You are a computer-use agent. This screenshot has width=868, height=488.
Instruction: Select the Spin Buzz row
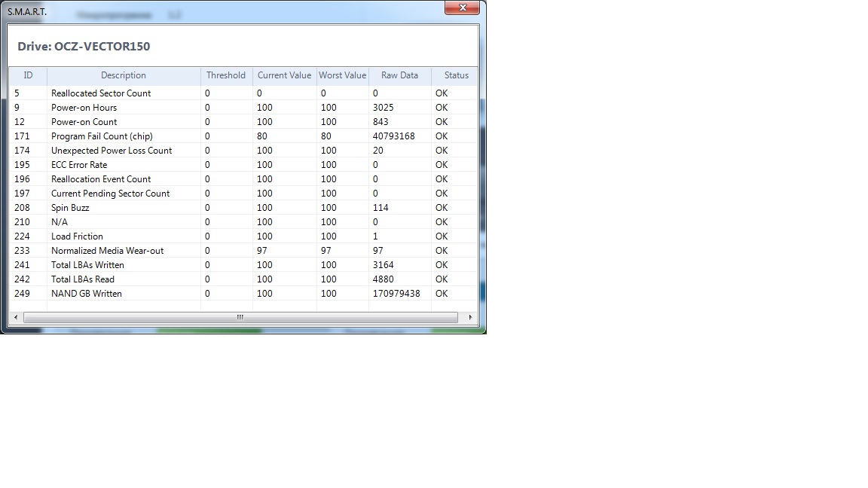click(x=243, y=208)
